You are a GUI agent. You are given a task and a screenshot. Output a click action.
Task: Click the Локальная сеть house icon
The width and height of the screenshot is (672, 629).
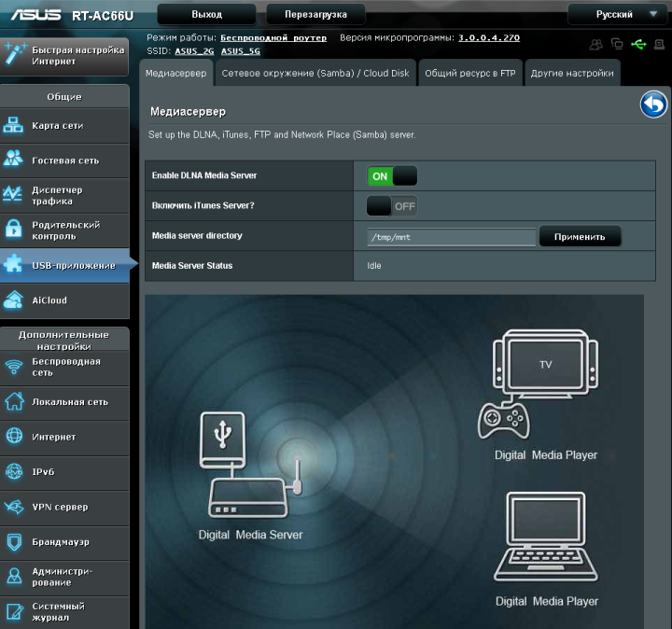14,401
